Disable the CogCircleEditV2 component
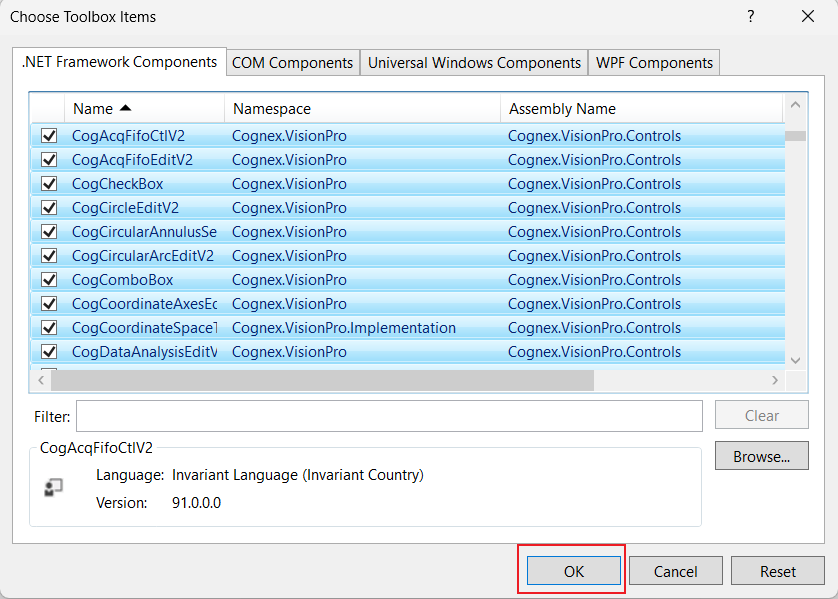Image resolution: width=838 pixels, height=599 pixels. click(48, 207)
